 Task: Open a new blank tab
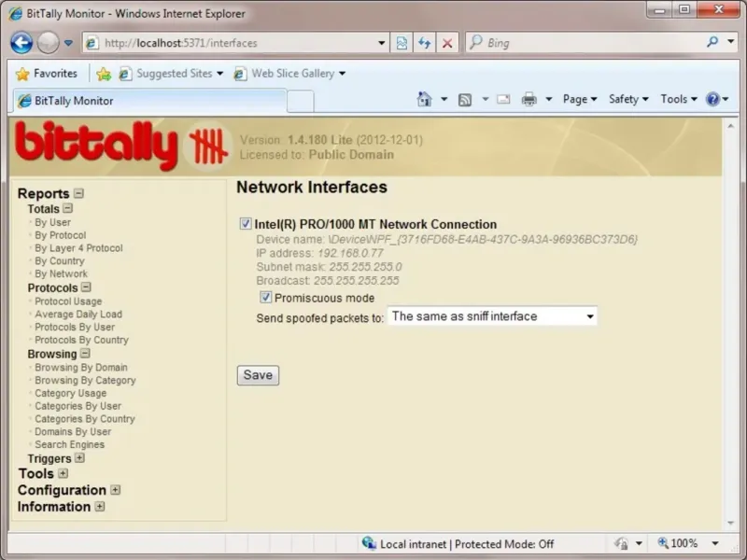click(301, 101)
